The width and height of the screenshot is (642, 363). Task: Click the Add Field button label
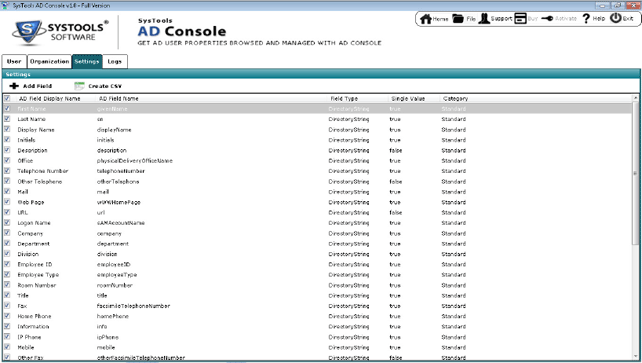click(37, 86)
